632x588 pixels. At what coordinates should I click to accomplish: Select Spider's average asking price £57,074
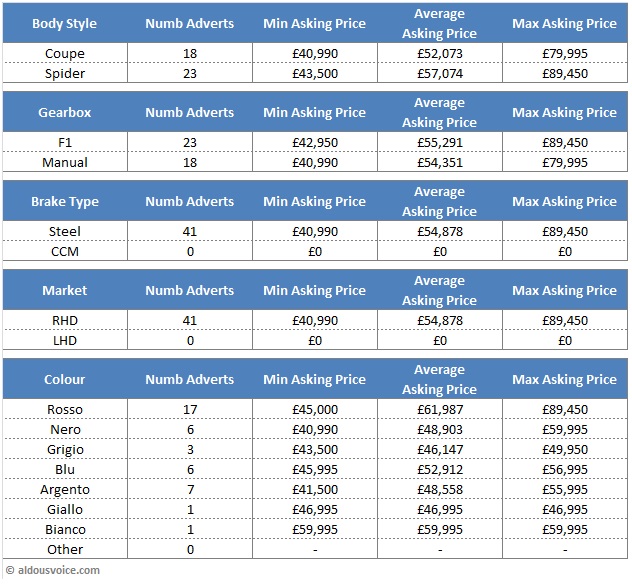coord(440,73)
